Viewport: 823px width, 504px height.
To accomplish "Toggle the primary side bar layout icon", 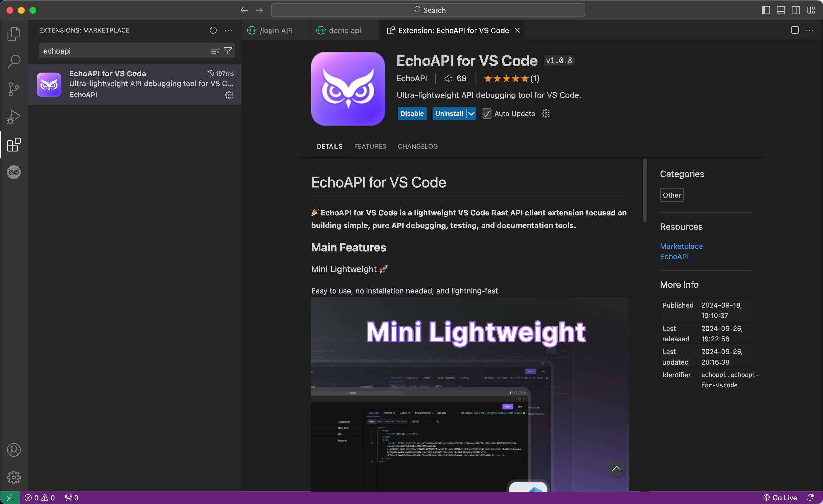I will point(766,10).
